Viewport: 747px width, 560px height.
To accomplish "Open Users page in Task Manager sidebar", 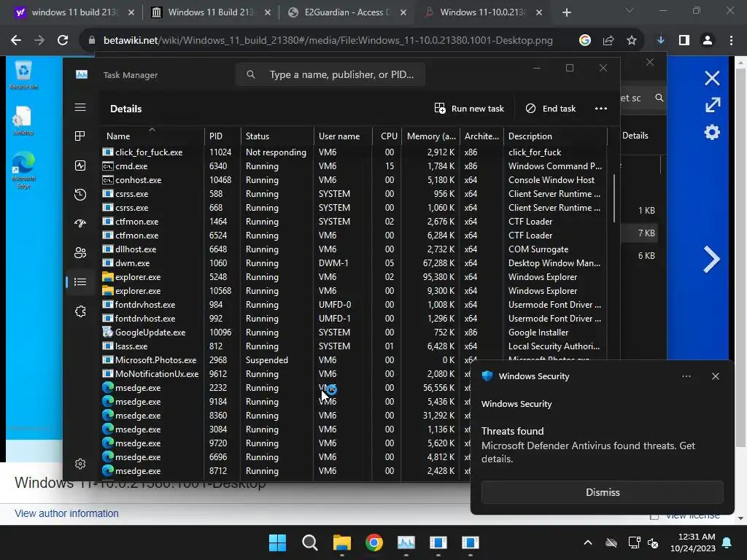I will pyautogui.click(x=80, y=253).
